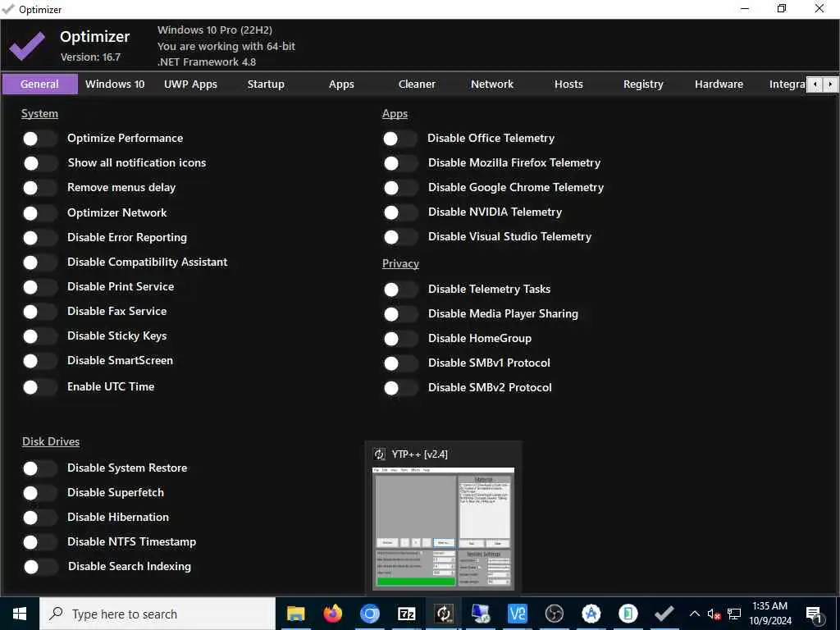Screen dimensions: 840x630
Task: Toggle Disable NTFS Timestamp switch
Action: coord(39,542)
